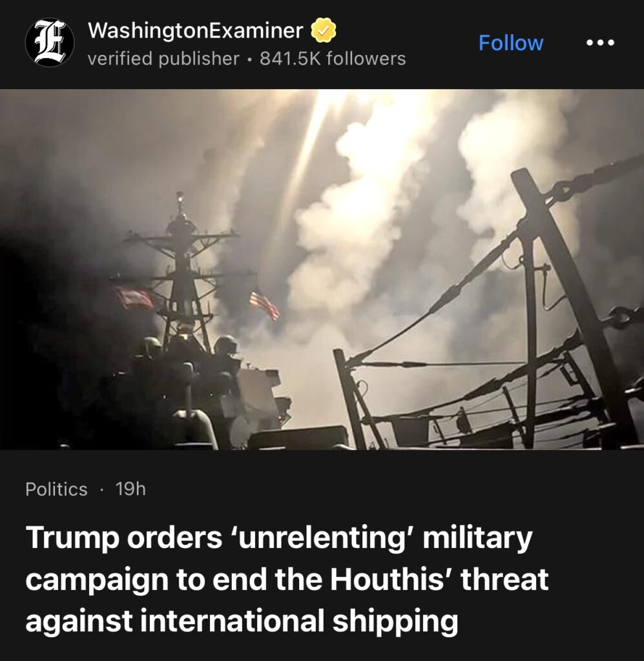Tap the gold verified checkmark badge
This screenshot has width=644, height=661.
[324, 30]
